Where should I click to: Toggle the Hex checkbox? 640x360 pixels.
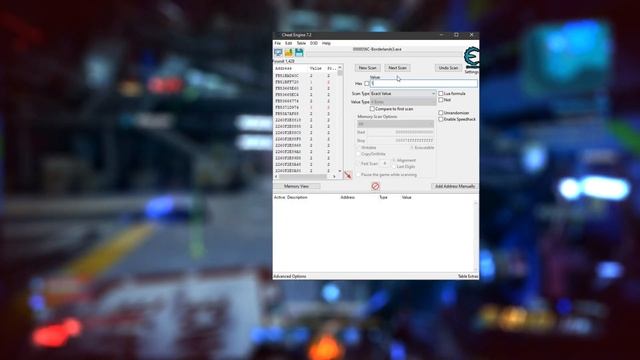367,84
